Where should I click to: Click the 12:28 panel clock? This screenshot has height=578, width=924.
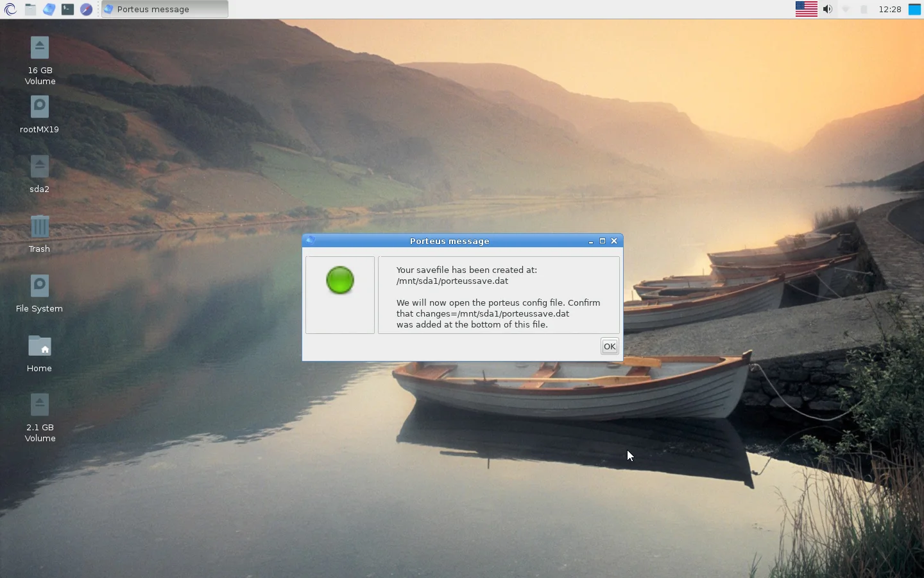(890, 9)
